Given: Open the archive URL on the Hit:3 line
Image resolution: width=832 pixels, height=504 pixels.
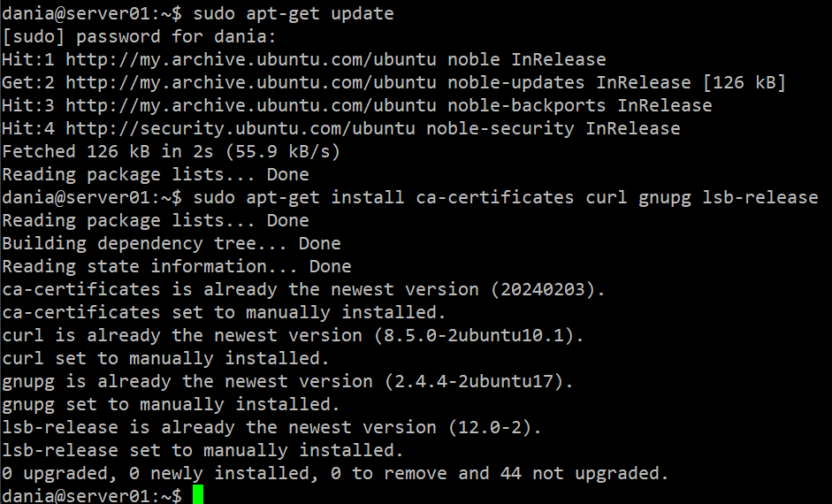Looking at the screenshot, I should [x=251, y=106].
